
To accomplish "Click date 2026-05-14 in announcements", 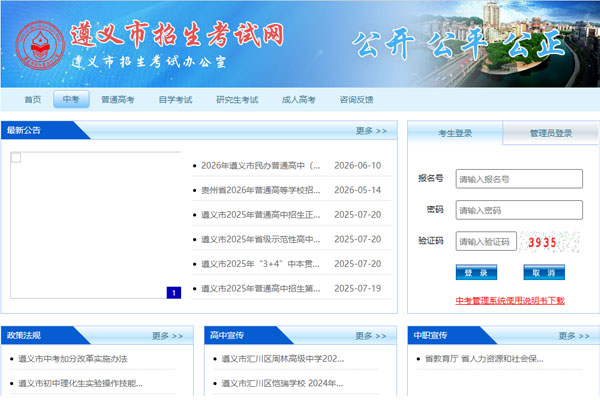I will 357,190.
